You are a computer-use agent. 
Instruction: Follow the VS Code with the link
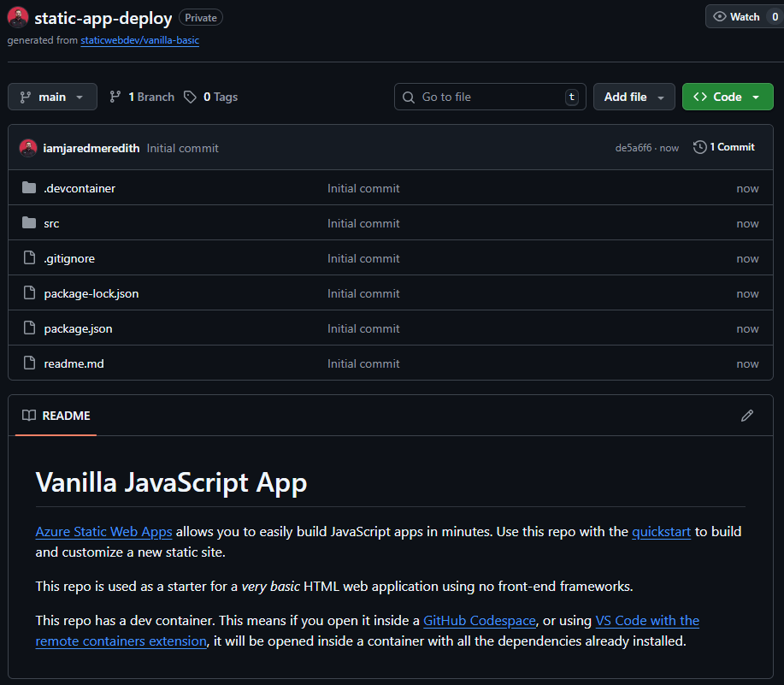tap(647, 621)
